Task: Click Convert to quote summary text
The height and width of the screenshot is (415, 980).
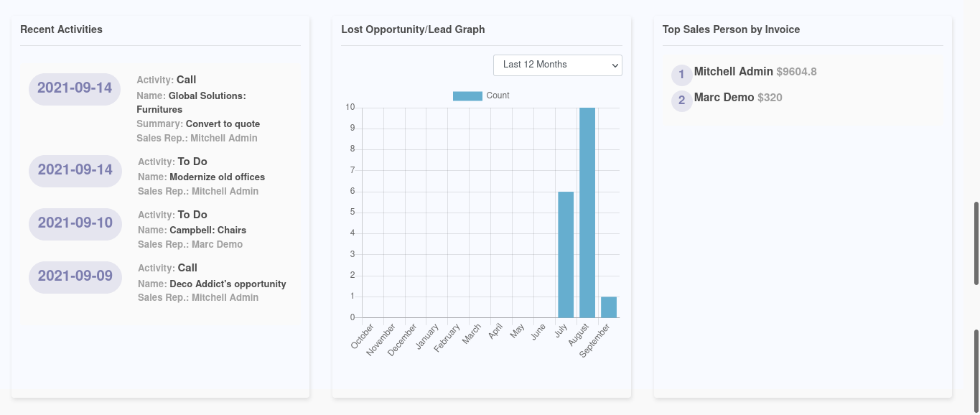Action: click(x=223, y=123)
